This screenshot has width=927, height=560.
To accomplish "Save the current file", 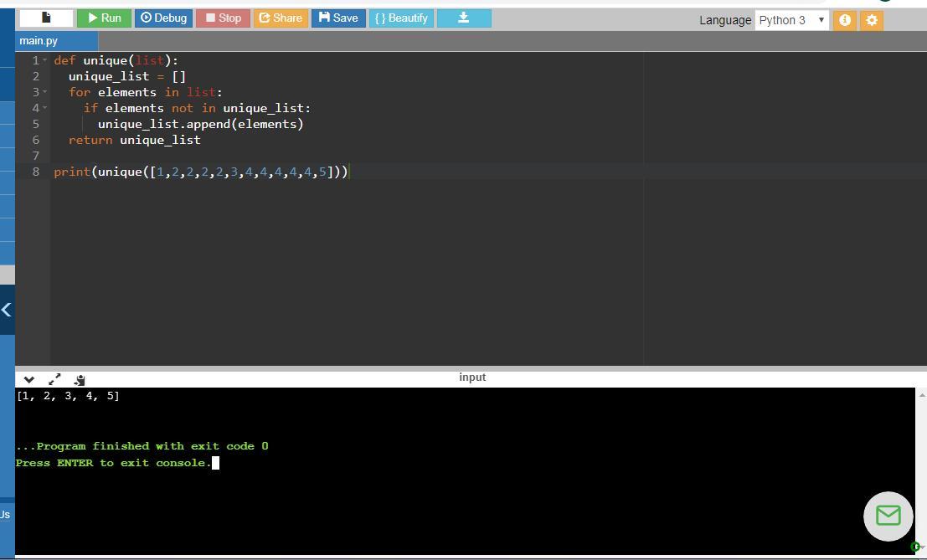I will pyautogui.click(x=339, y=18).
